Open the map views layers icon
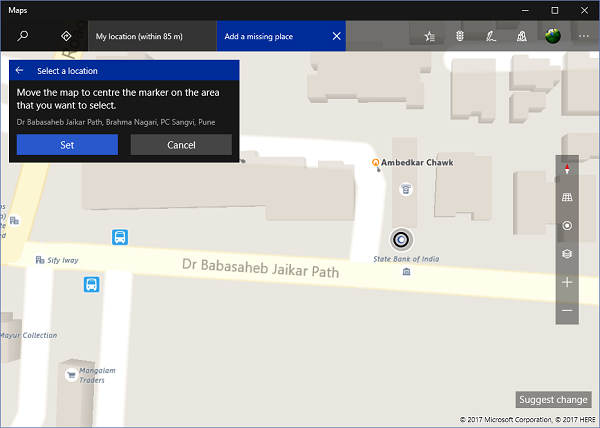 (x=567, y=254)
